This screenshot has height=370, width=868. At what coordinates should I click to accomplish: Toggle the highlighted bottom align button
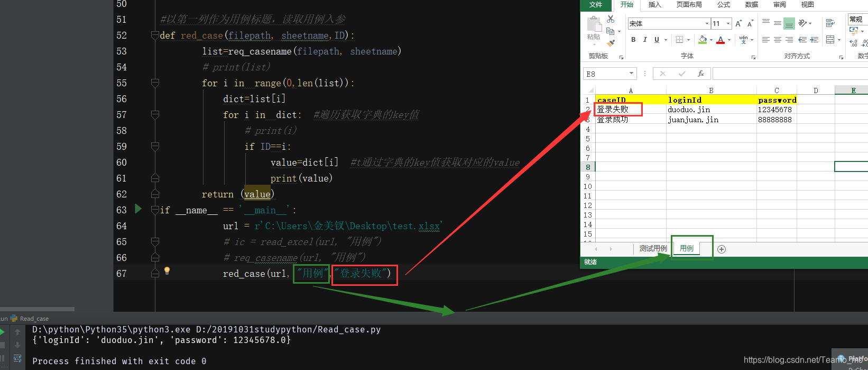pyautogui.click(x=789, y=23)
